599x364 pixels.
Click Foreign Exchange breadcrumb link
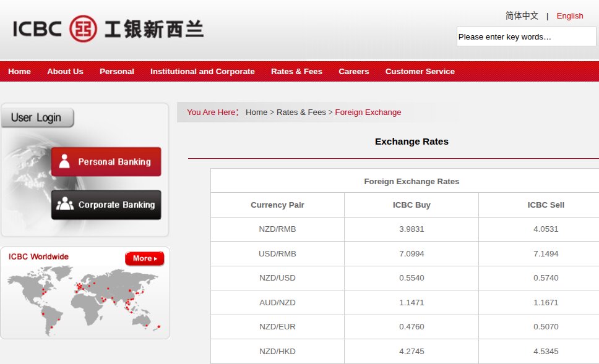tap(368, 112)
